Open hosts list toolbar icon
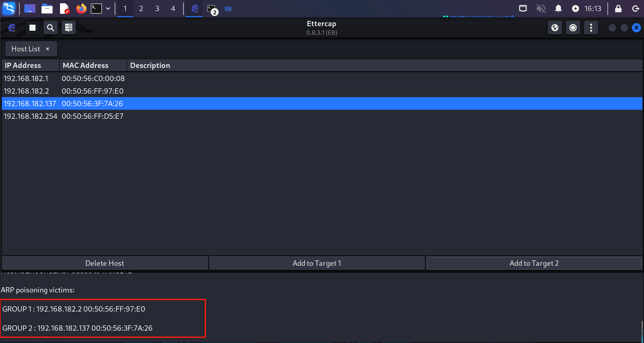The height and width of the screenshot is (343, 644). [x=69, y=28]
